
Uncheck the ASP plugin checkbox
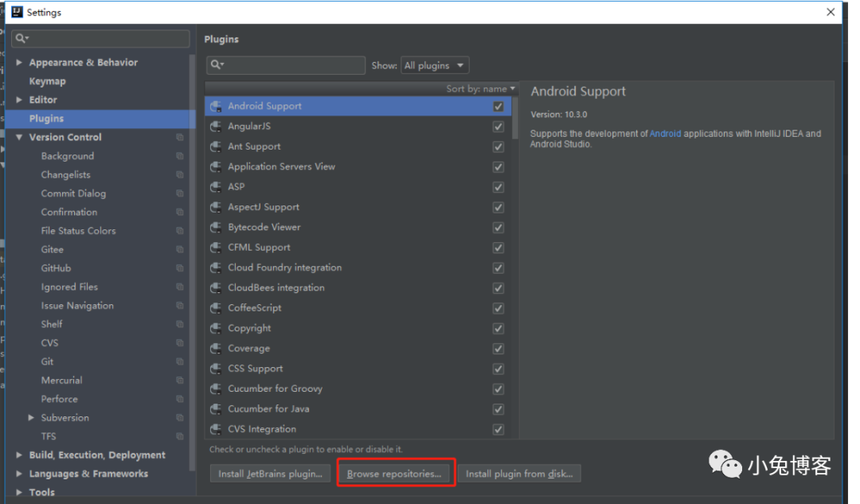(498, 187)
